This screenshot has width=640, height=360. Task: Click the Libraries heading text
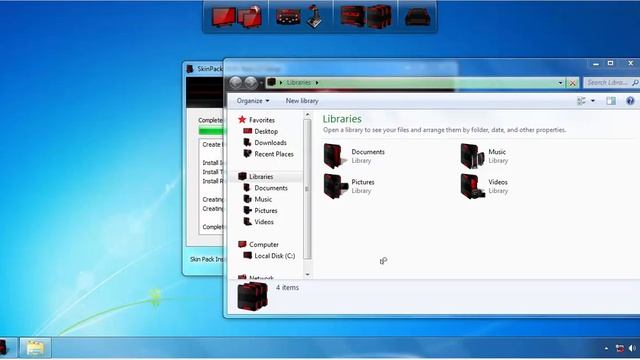tap(342, 119)
